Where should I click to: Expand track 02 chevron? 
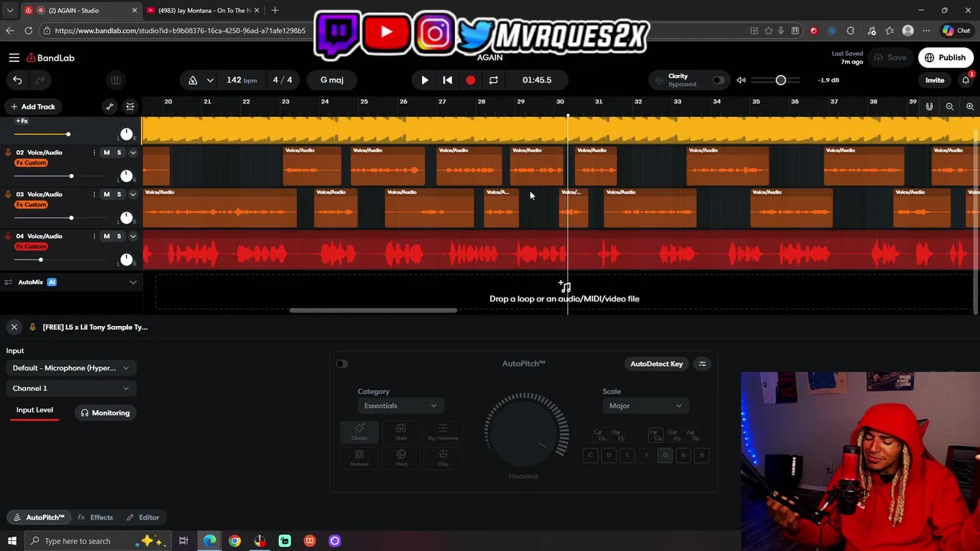click(132, 152)
